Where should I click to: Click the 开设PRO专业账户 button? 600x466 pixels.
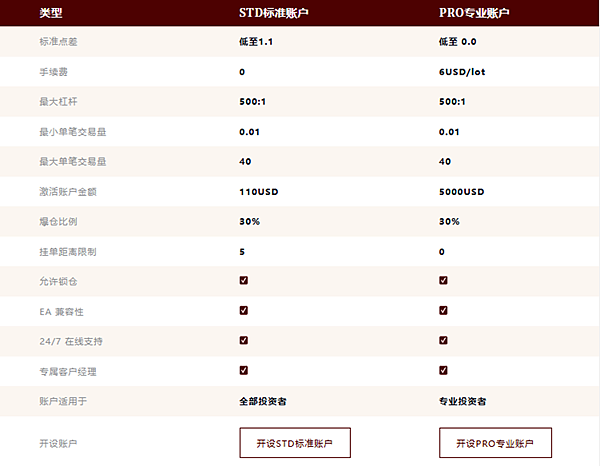pos(495,443)
